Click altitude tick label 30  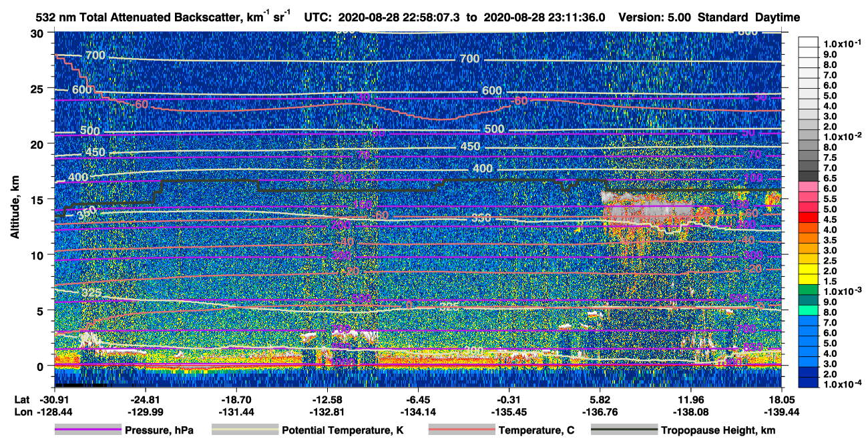(x=39, y=33)
